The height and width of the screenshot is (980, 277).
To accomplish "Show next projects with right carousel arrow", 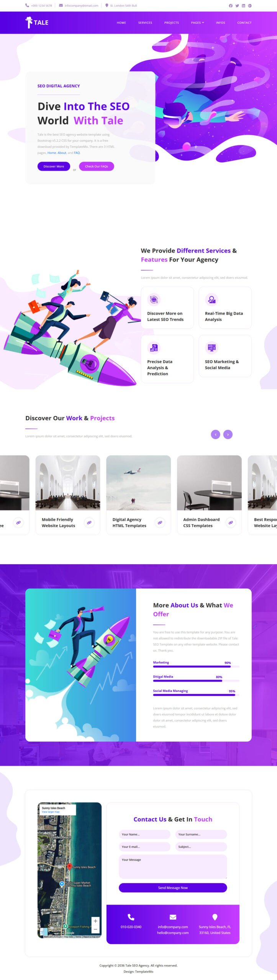I will 228,434.
